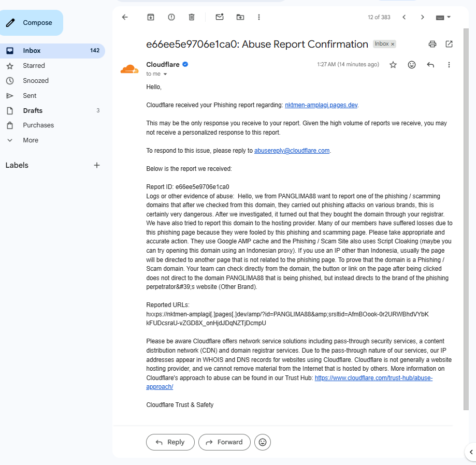The height and width of the screenshot is (465, 476).
Task: Go back to inbox with arrow
Action: tap(125, 17)
